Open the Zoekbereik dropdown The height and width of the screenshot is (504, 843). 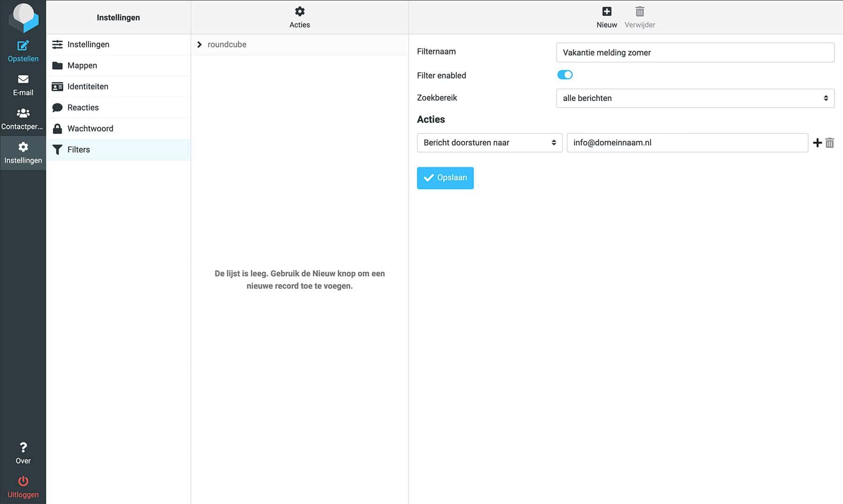tap(695, 98)
